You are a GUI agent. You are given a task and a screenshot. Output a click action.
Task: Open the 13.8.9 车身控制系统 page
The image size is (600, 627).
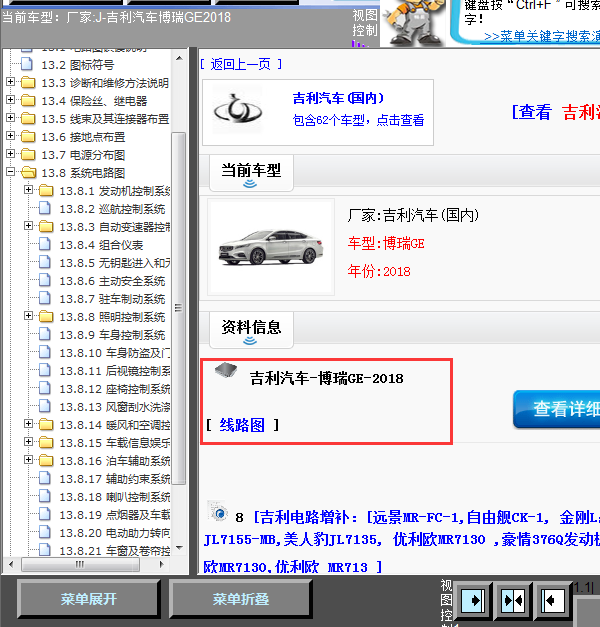point(112,335)
